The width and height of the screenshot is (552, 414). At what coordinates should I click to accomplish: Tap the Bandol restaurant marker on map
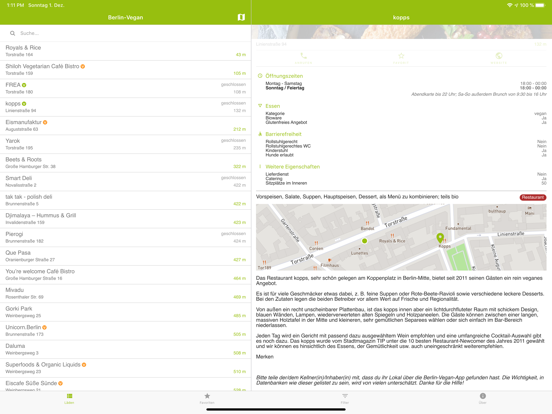[x=367, y=223]
